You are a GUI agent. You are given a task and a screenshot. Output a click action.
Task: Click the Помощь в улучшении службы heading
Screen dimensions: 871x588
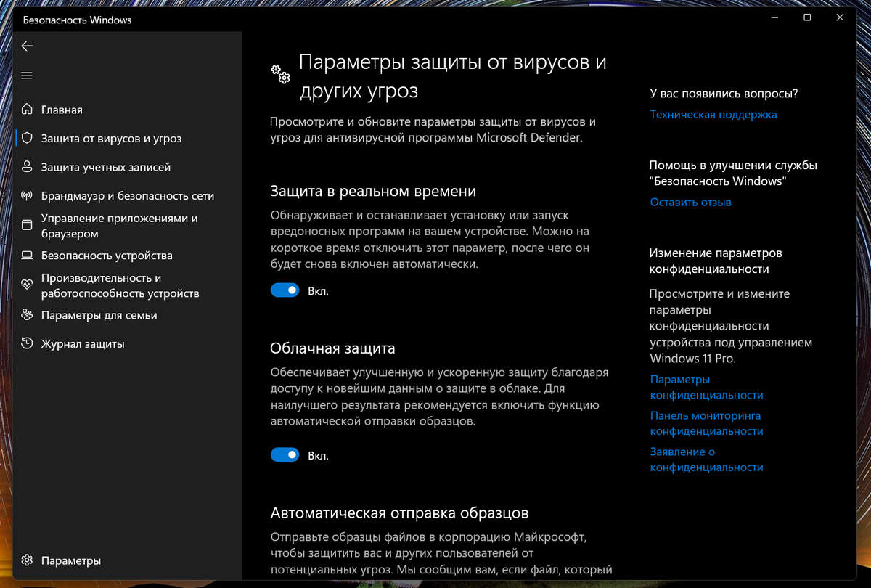click(733, 173)
